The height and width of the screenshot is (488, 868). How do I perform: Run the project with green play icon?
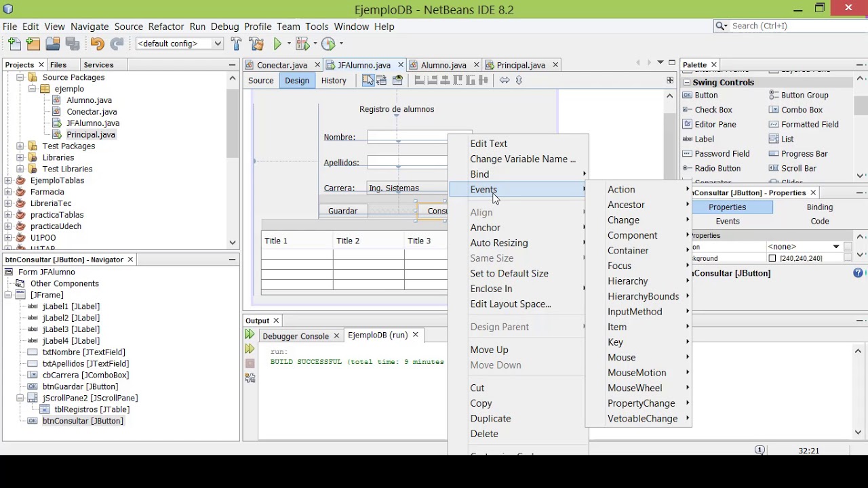277,43
